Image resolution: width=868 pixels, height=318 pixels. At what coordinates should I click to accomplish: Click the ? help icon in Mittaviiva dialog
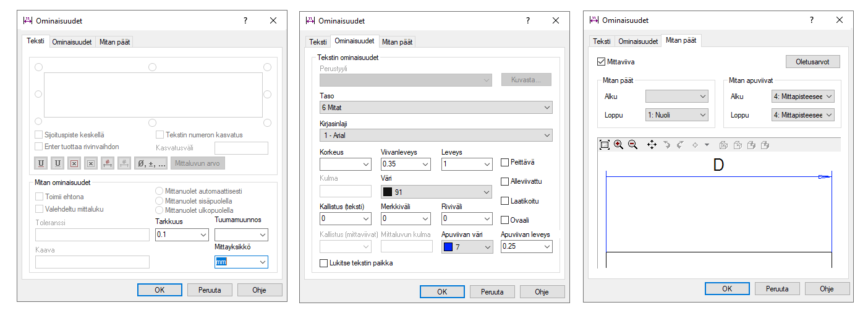click(x=812, y=20)
